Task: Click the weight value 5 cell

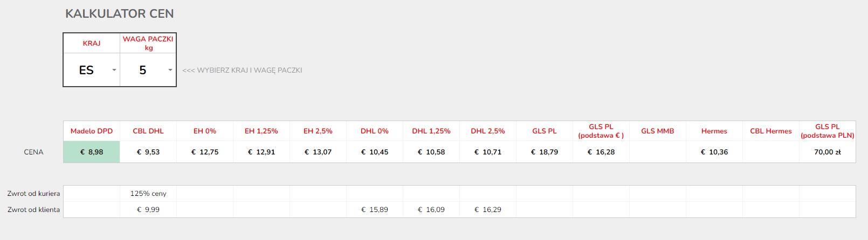Action: point(143,70)
